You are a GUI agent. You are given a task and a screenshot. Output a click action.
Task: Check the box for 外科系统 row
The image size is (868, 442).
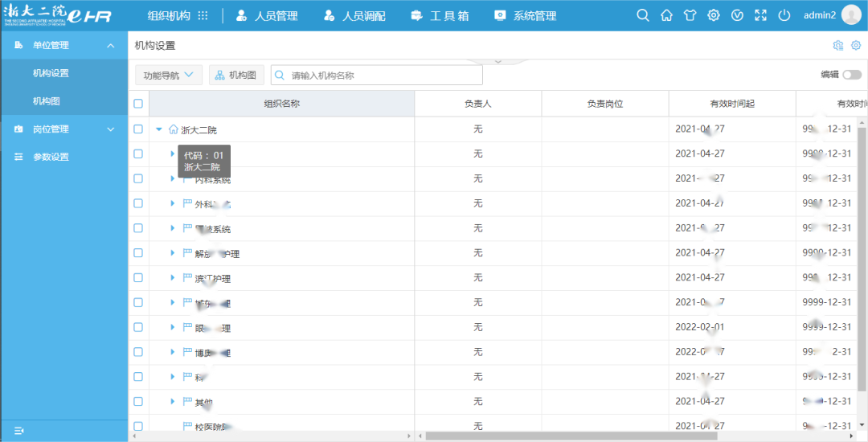(x=138, y=203)
